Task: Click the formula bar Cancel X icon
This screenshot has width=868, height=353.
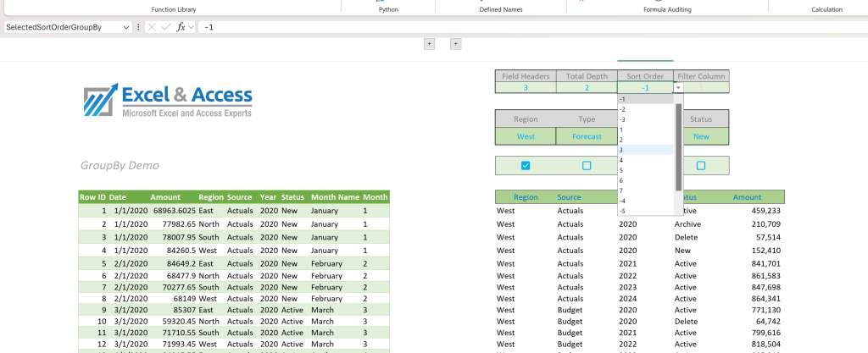Action: (152, 27)
